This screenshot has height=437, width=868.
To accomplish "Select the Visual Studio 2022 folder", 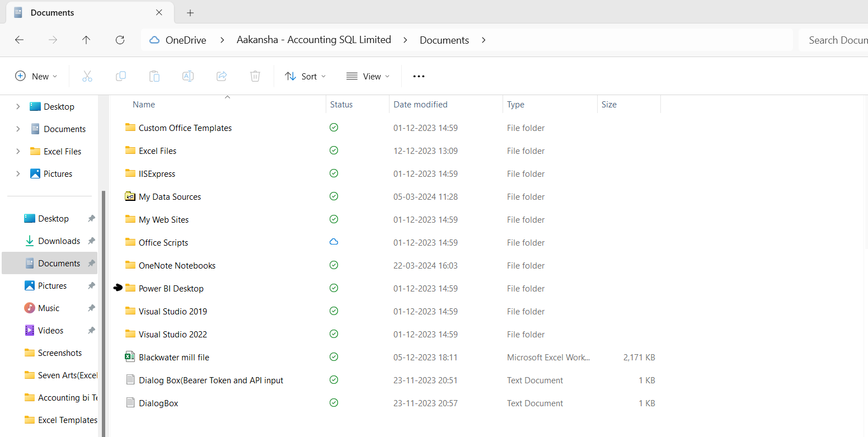I will [173, 334].
